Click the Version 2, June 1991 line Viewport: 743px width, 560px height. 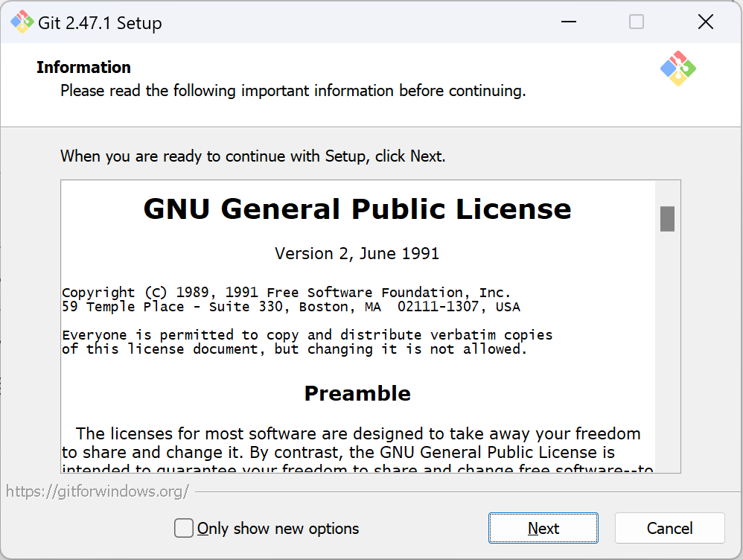357,254
